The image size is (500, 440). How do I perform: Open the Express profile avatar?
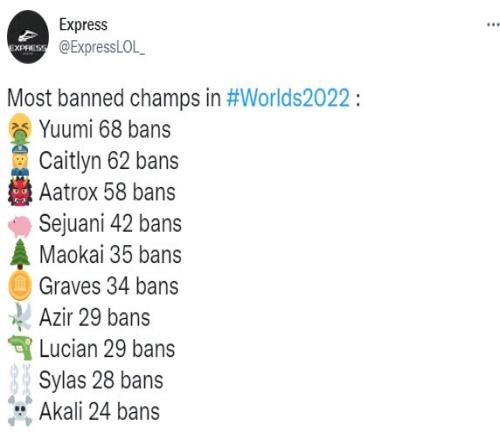[x=28, y=37]
